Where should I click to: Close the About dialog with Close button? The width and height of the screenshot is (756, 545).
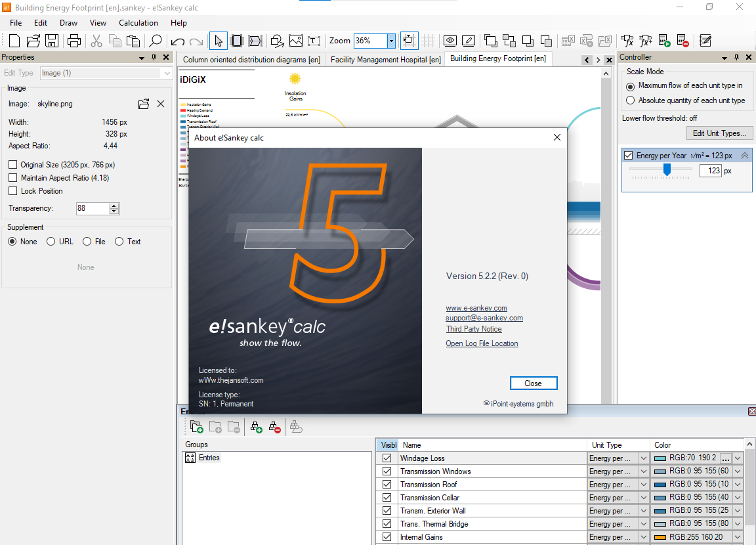[534, 383]
